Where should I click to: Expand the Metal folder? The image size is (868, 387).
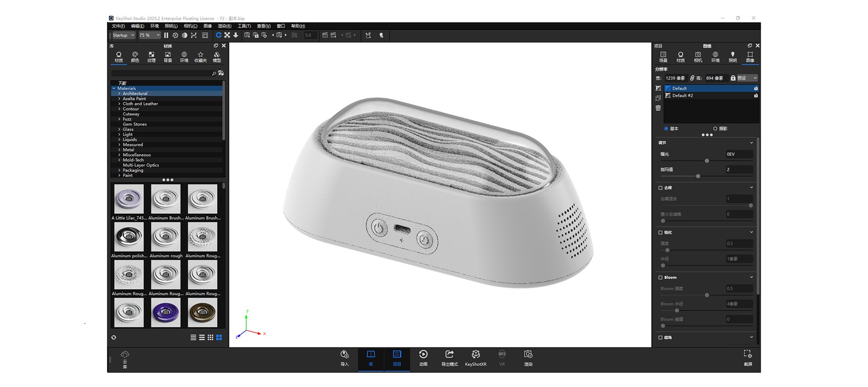tap(120, 150)
